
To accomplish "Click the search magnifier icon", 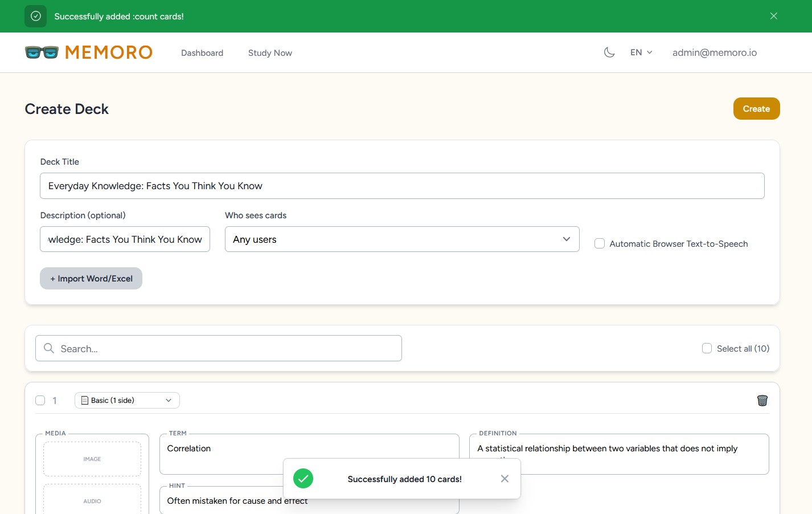I will pos(49,348).
